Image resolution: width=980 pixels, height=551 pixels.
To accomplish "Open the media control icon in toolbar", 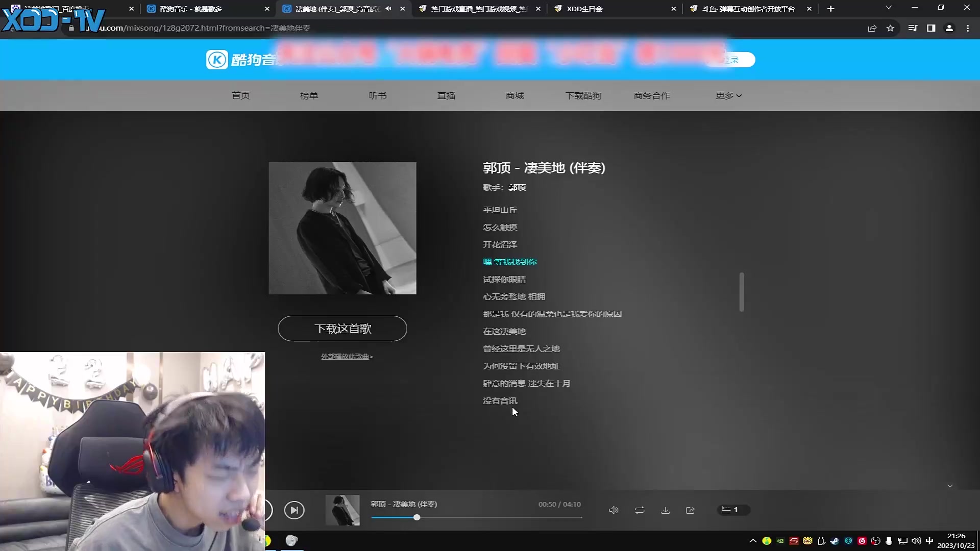I will pos(913,28).
